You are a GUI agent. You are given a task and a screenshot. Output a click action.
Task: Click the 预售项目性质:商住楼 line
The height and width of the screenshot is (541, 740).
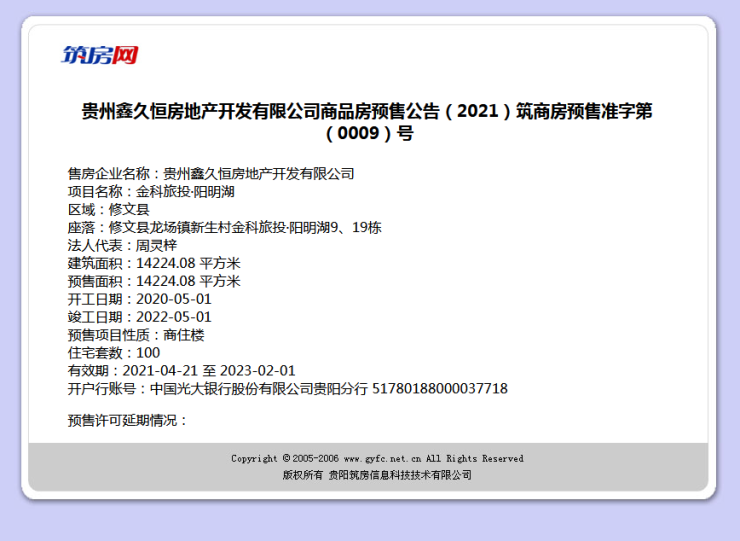click(136, 335)
